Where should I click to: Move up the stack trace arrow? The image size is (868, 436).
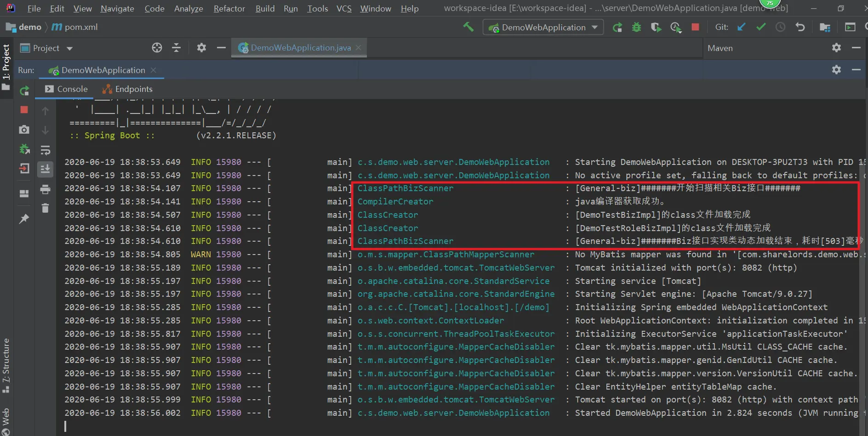(45, 111)
